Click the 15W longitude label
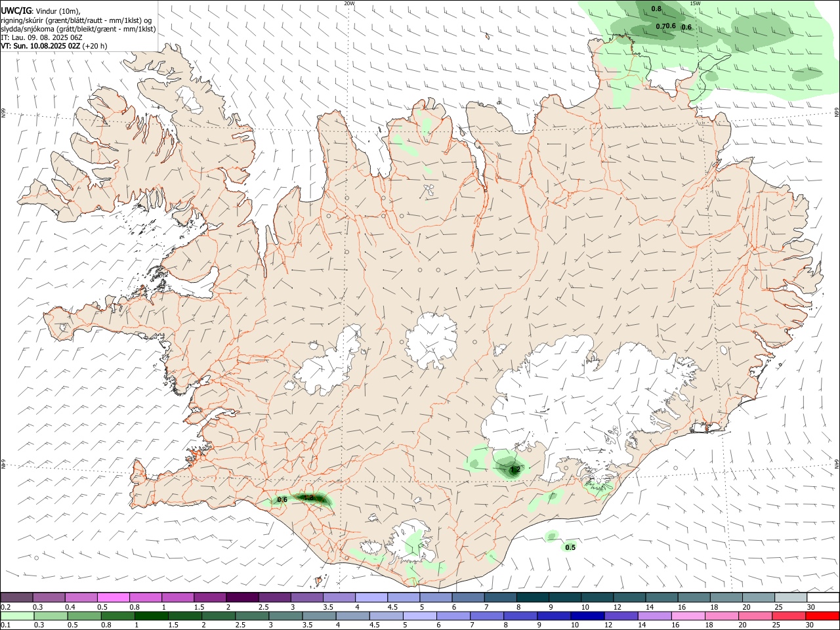The width and height of the screenshot is (840, 630). [x=695, y=3]
